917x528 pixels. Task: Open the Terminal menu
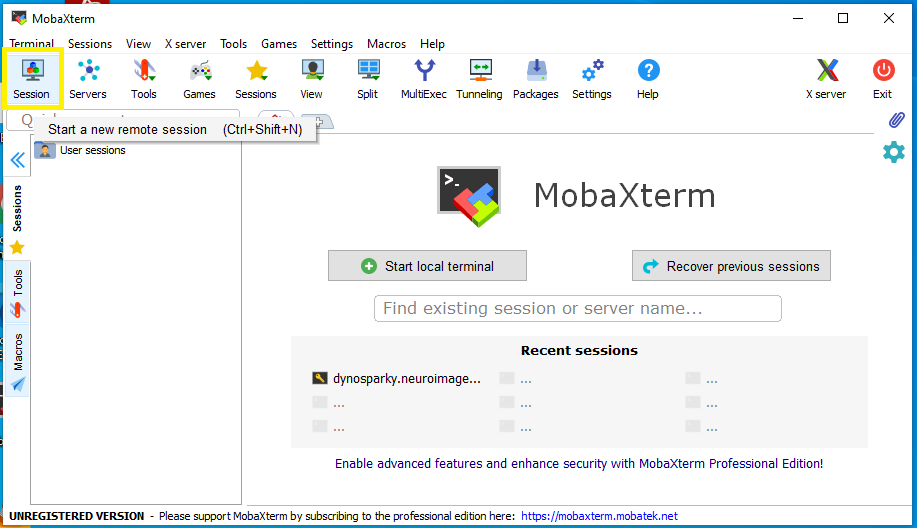point(32,44)
